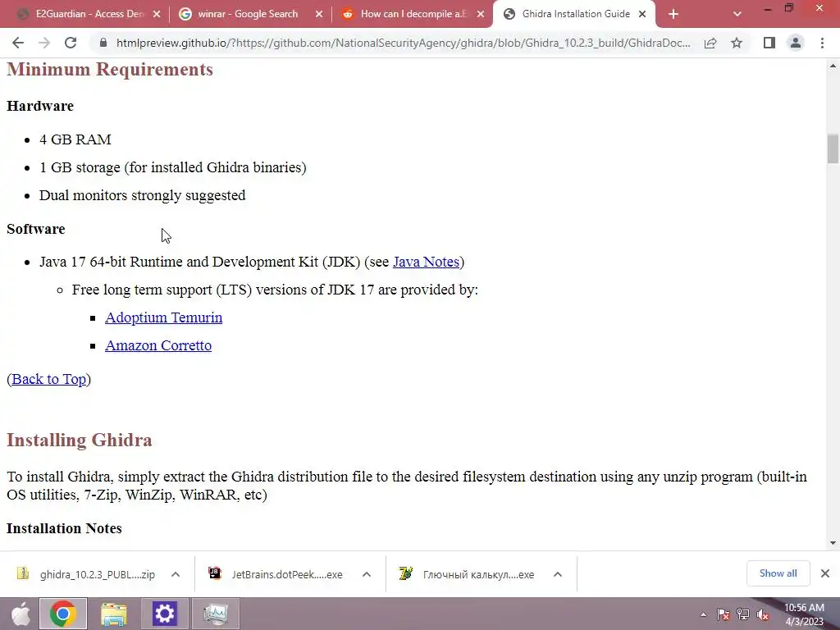Close the downloads bar

point(825,573)
